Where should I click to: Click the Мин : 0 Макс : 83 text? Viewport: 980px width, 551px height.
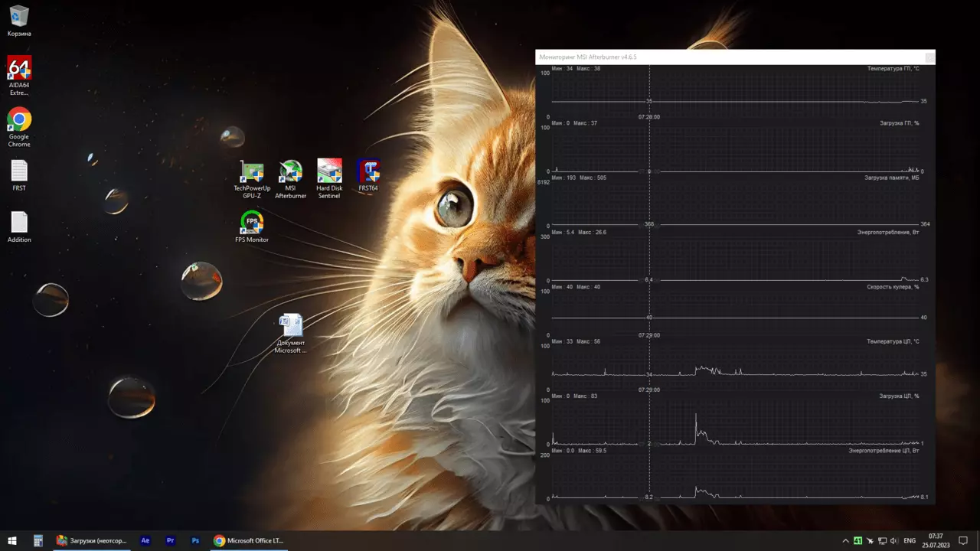[574, 396]
